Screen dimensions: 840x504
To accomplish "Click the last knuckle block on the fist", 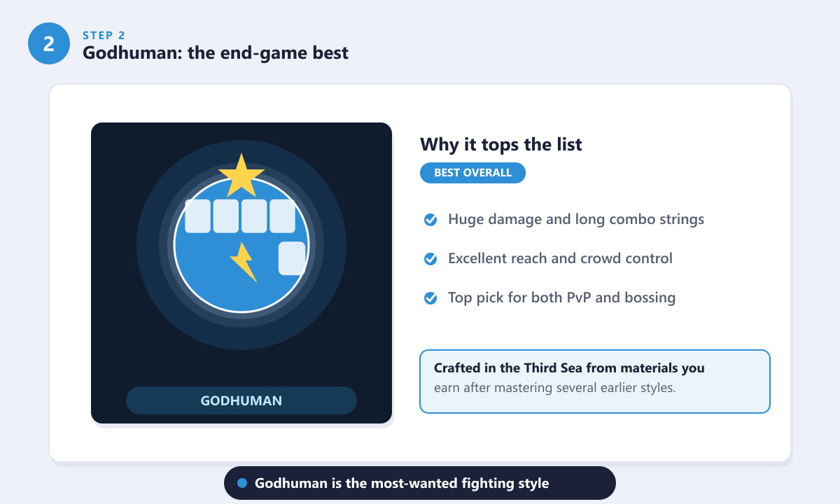I will [282, 216].
